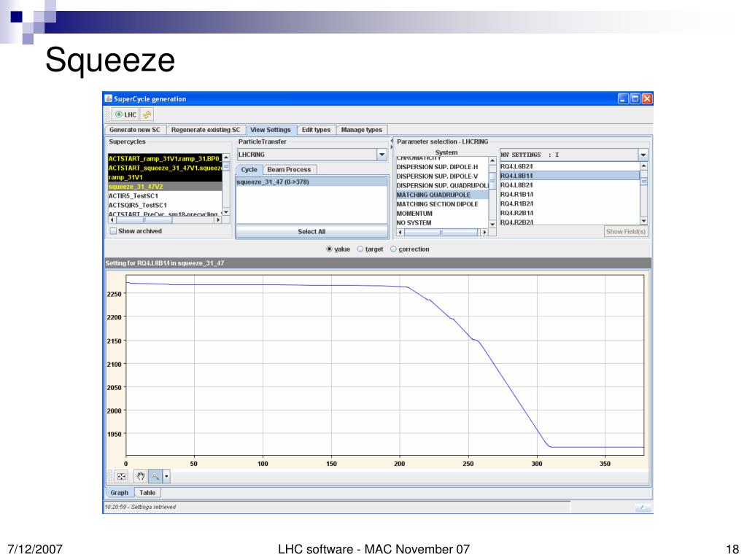Switch to the Beam Process tab
This screenshot has width=747, height=560.
coord(289,169)
